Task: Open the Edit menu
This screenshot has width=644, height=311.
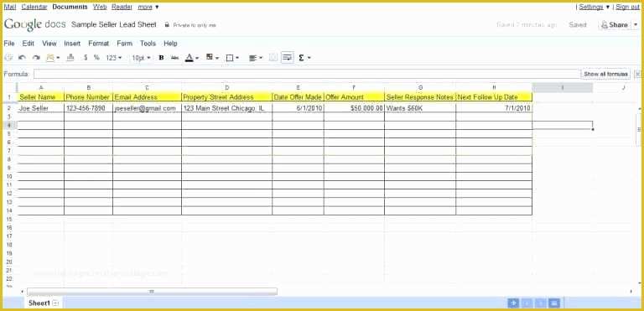Action: 28,43
